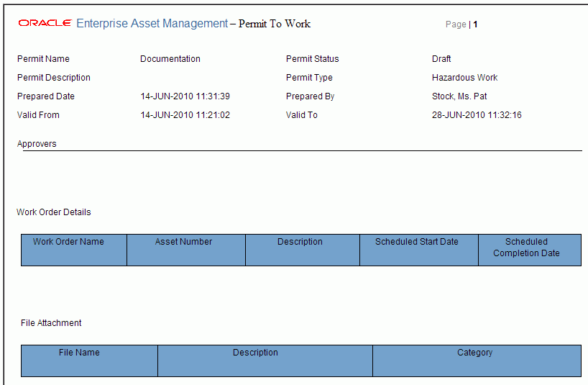Click the work order 'Description' column header

click(x=303, y=250)
